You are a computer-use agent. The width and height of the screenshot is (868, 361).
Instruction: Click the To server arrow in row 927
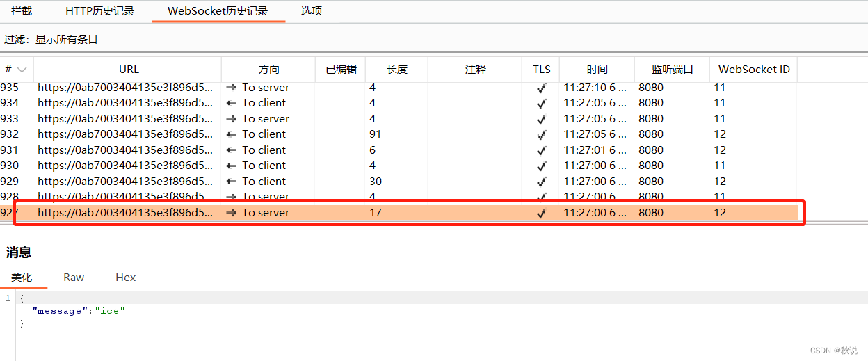click(x=232, y=213)
